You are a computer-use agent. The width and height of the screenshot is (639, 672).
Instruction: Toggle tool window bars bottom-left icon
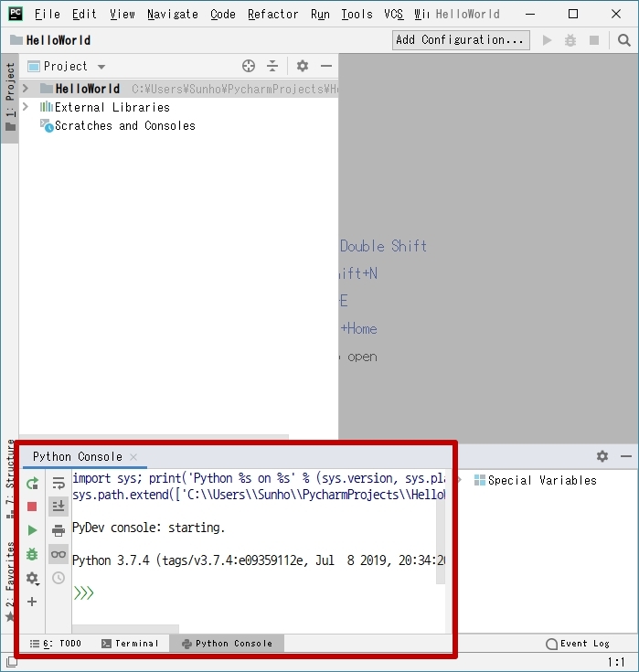[x=12, y=662]
